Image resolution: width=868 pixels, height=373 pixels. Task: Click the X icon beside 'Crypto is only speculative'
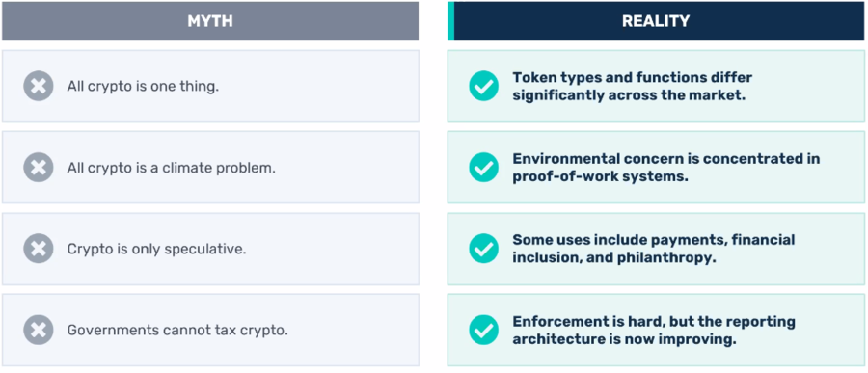click(39, 249)
